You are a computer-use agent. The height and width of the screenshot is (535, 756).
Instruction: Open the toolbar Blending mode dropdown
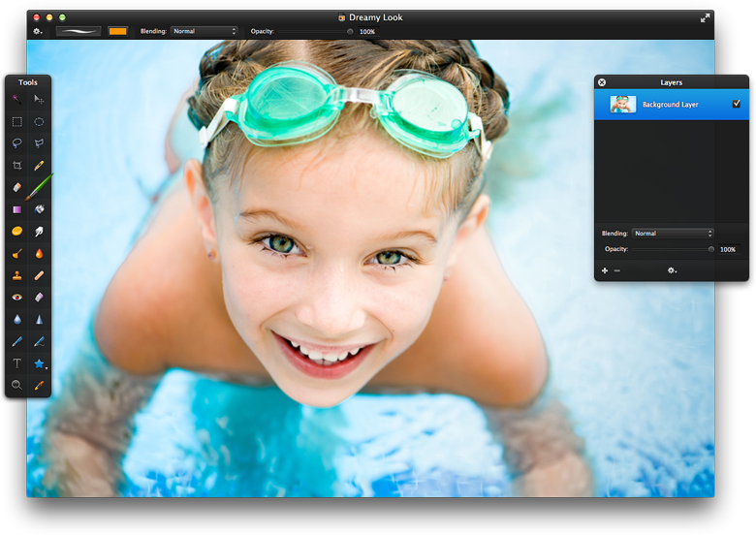tap(204, 31)
